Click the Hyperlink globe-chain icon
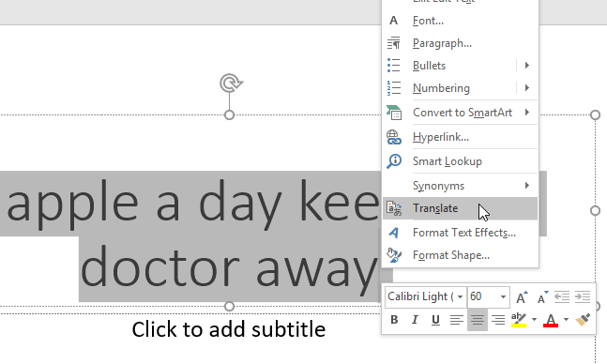607x364 pixels. (x=394, y=137)
